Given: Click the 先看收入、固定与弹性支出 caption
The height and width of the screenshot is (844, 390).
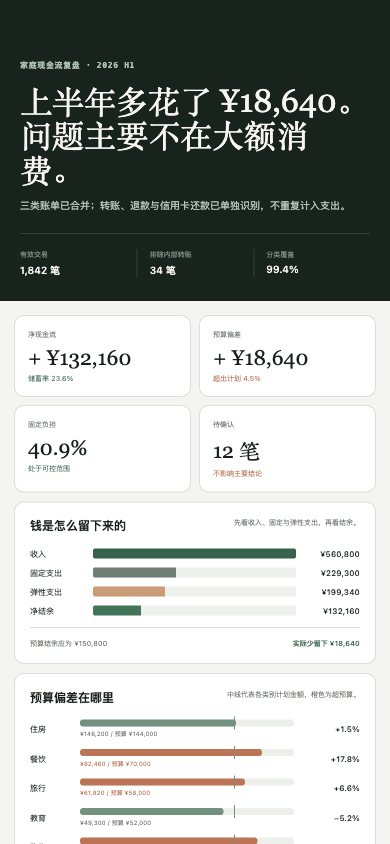Looking at the screenshot, I should pos(296,523).
